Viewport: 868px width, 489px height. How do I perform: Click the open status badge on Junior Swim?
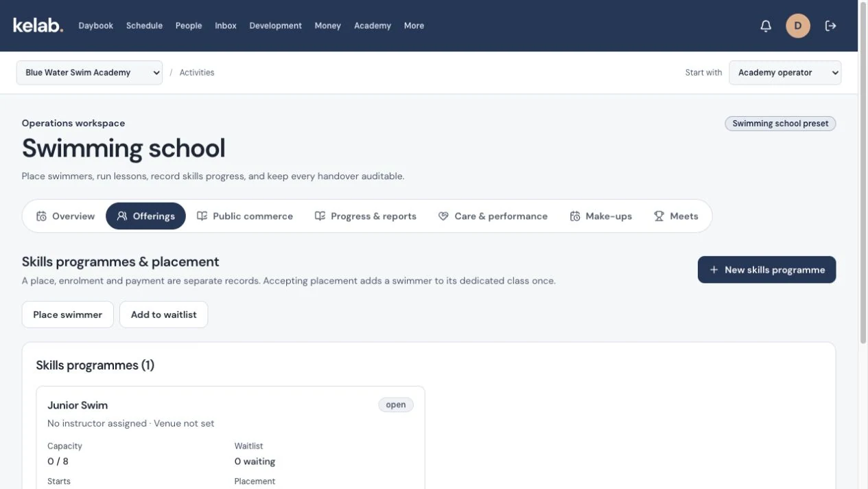[x=396, y=405]
